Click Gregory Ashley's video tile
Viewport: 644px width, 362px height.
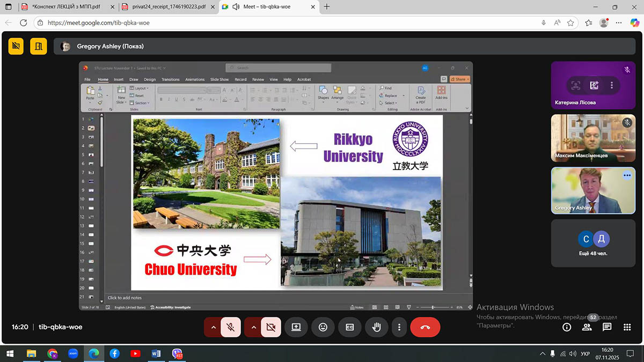click(593, 190)
